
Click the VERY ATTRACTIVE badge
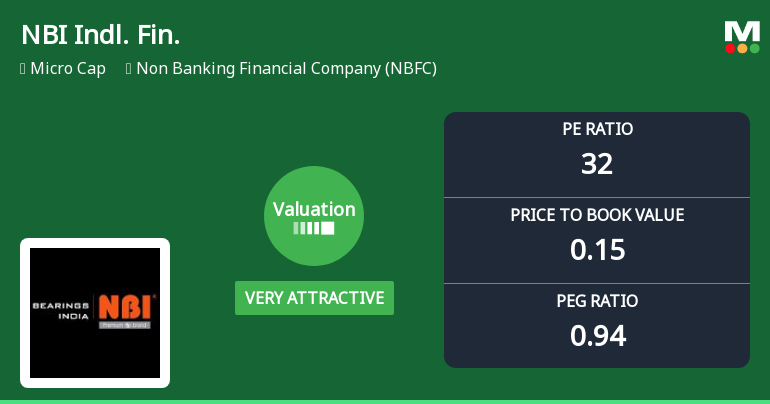314,298
